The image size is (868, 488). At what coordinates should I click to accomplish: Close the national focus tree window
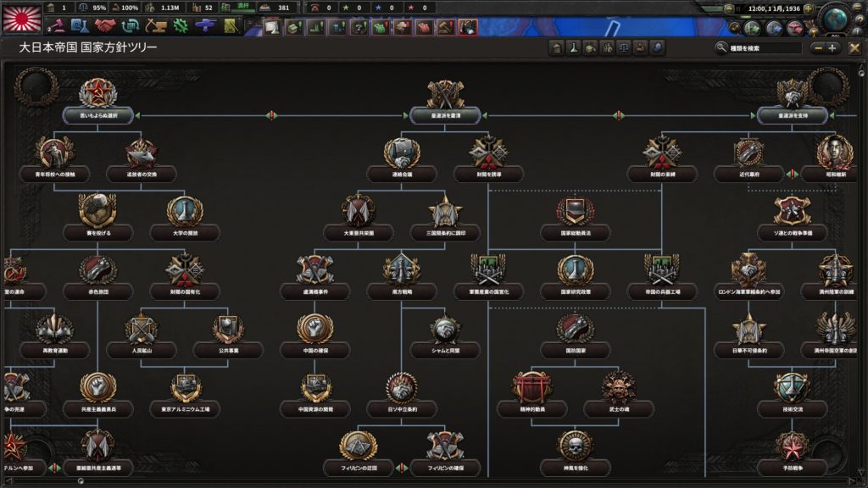854,48
